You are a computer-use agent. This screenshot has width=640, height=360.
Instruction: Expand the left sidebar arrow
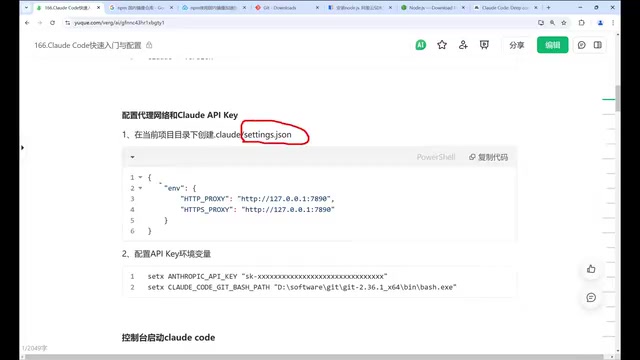[x=22, y=147]
